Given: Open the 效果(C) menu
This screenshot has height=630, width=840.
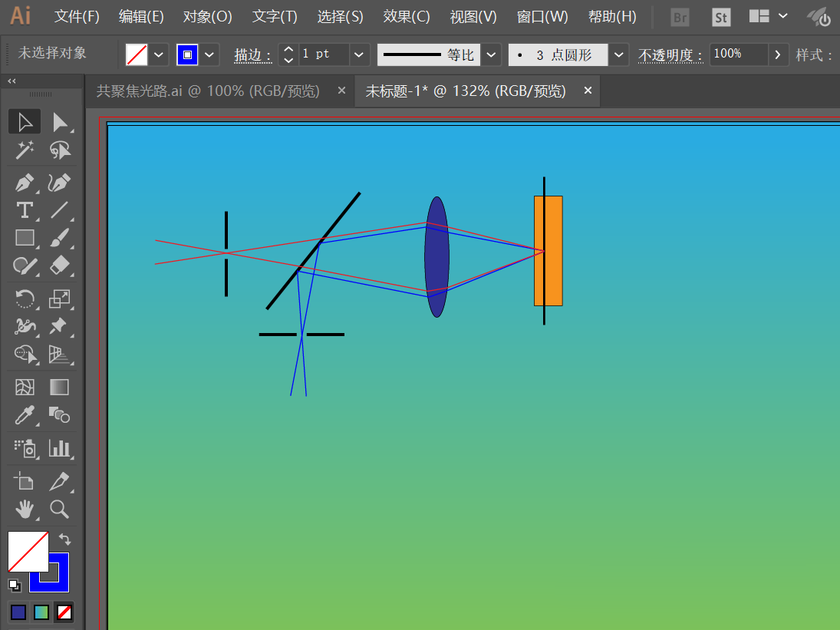Looking at the screenshot, I should 406,17.
